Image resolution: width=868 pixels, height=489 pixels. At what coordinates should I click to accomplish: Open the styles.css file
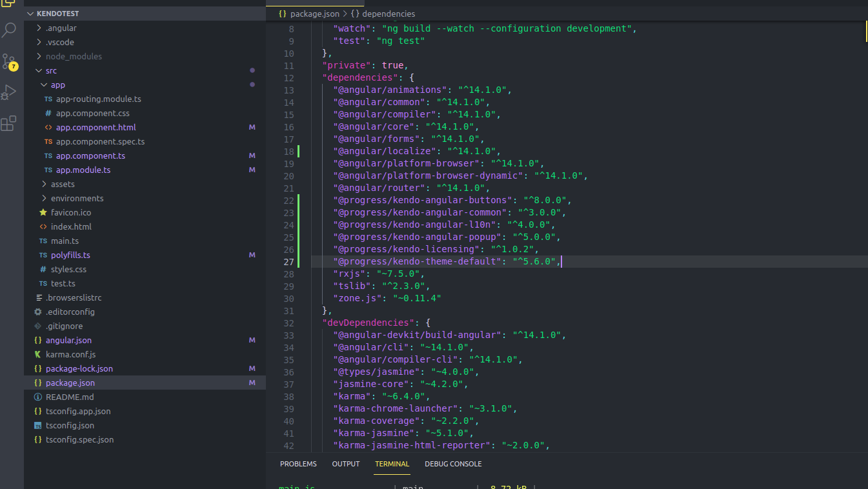click(x=69, y=269)
